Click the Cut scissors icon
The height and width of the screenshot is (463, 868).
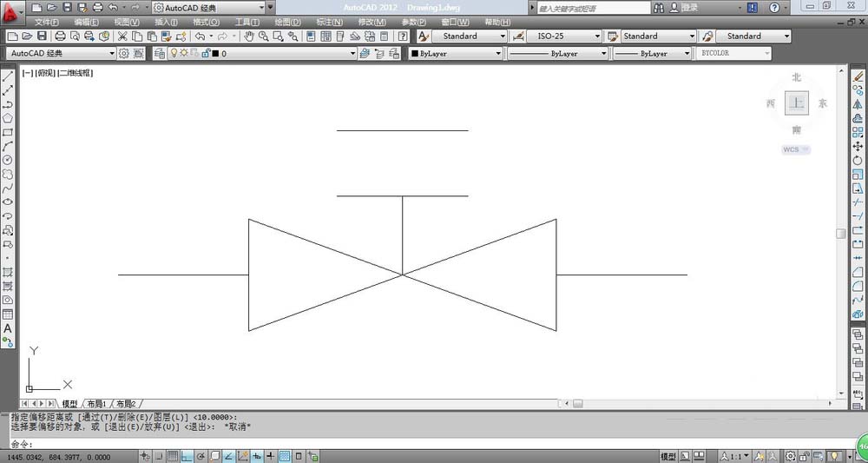122,36
